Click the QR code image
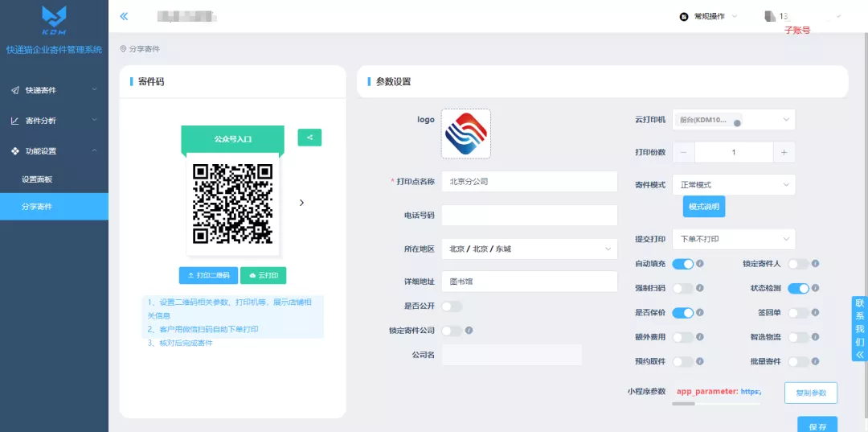 tap(232, 204)
